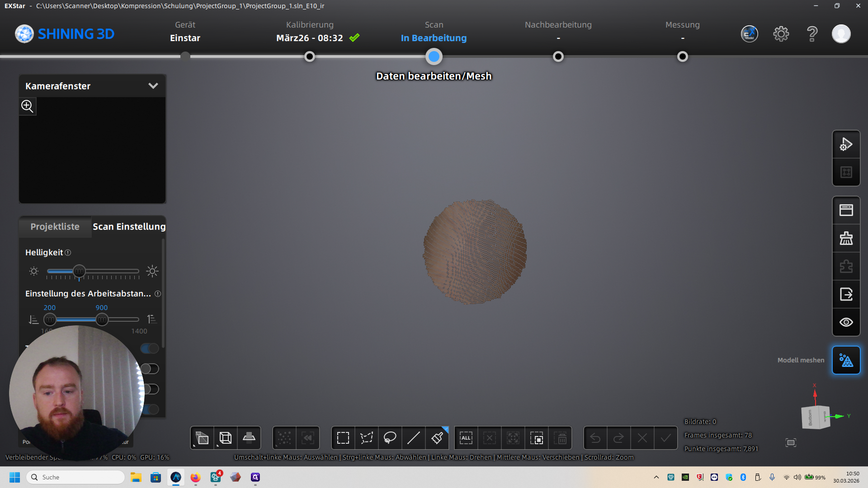The height and width of the screenshot is (488, 868).
Task: Switch off the first enabled toggle below working distance
Action: tap(150, 348)
